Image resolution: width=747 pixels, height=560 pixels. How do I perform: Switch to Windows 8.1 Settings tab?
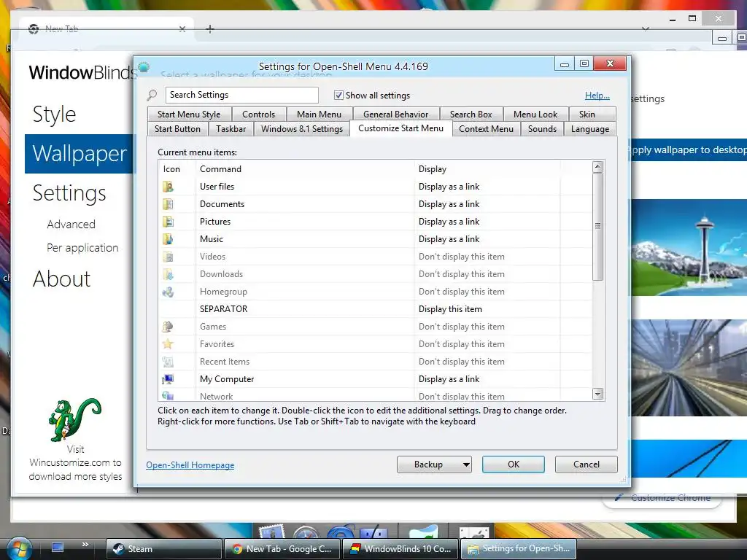[x=302, y=129]
